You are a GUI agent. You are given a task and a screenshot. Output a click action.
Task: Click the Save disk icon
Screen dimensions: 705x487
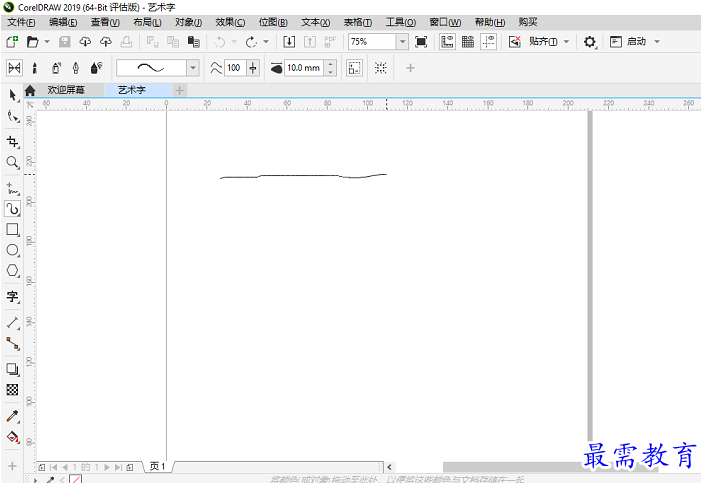(65, 42)
